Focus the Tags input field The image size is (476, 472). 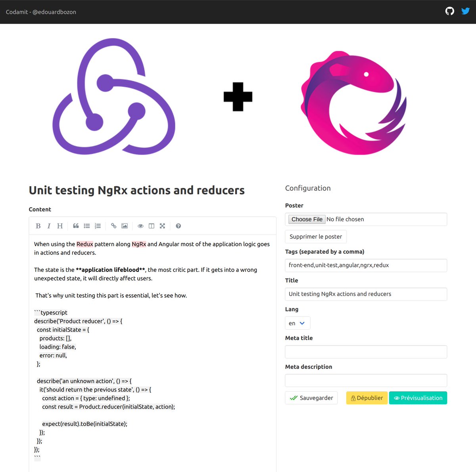point(366,266)
